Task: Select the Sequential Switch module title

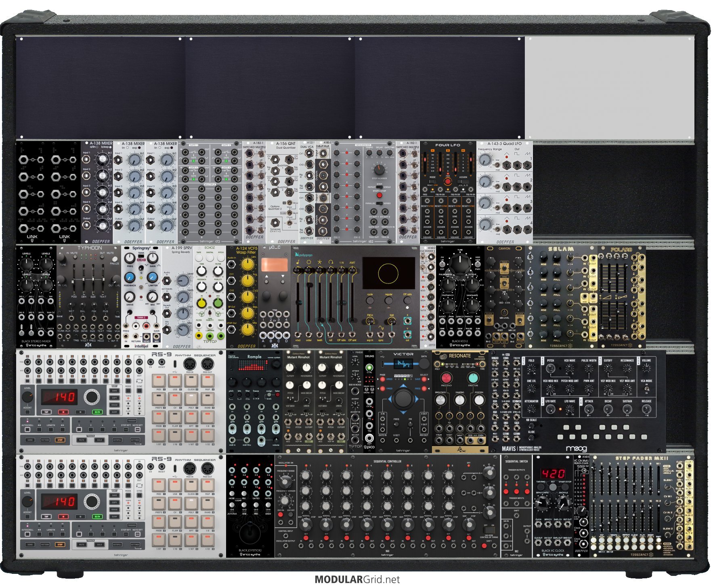Action: click(x=516, y=461)
